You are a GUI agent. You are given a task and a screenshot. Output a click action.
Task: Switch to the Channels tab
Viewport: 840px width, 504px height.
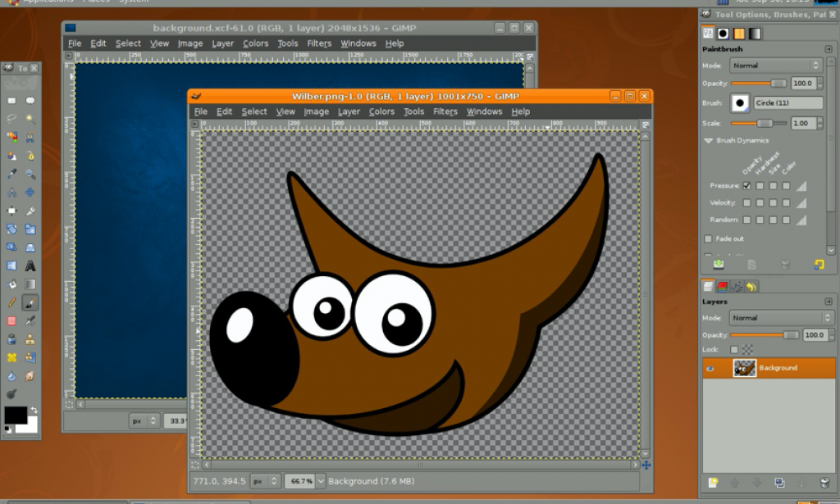pos(724,285)
